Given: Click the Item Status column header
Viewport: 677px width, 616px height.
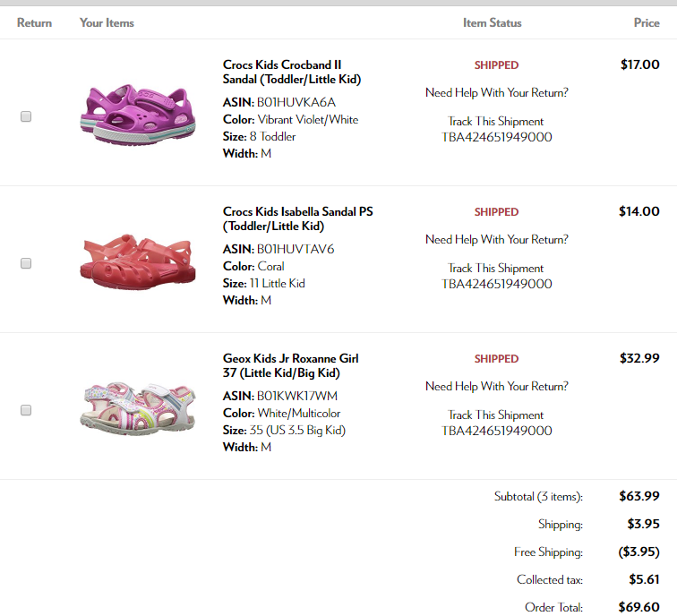Looking at the screenshot, I should point(492,23).
